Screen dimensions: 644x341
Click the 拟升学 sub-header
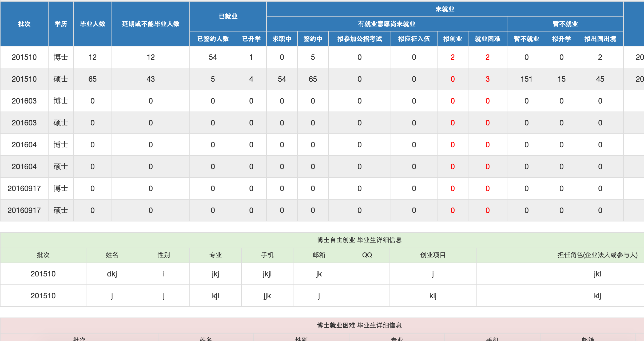(562, 39)
